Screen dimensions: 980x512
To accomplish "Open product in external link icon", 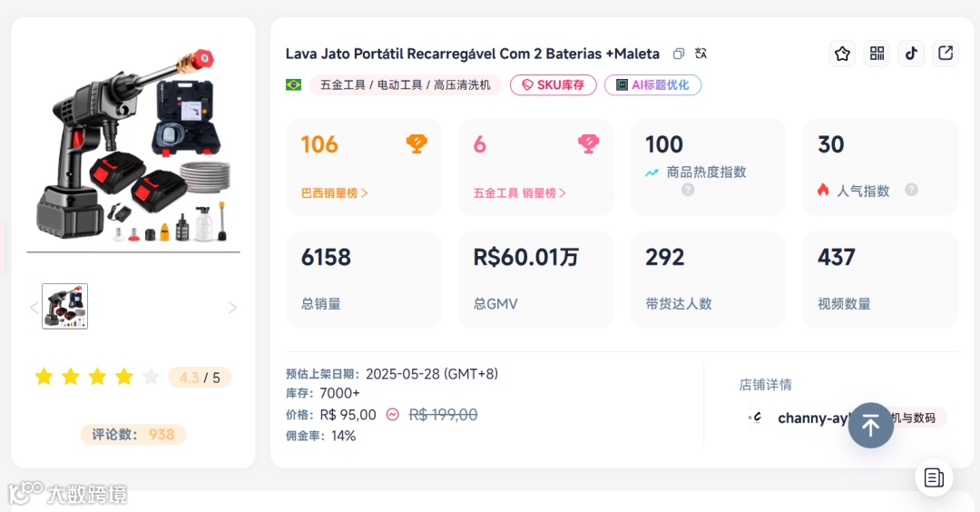I will (x=946, y=54).
